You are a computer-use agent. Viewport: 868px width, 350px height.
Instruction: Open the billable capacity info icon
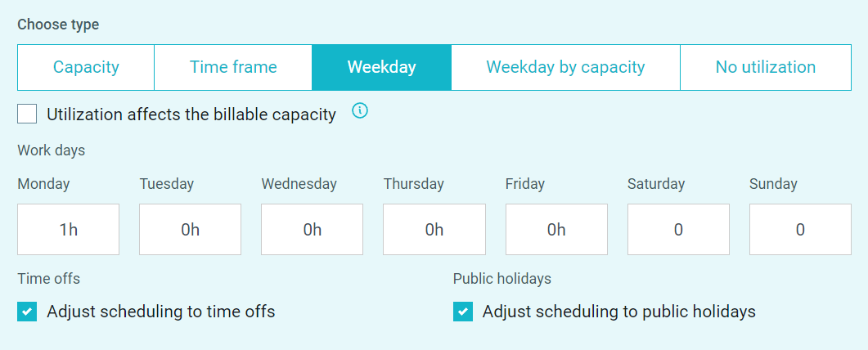[360, 111]
